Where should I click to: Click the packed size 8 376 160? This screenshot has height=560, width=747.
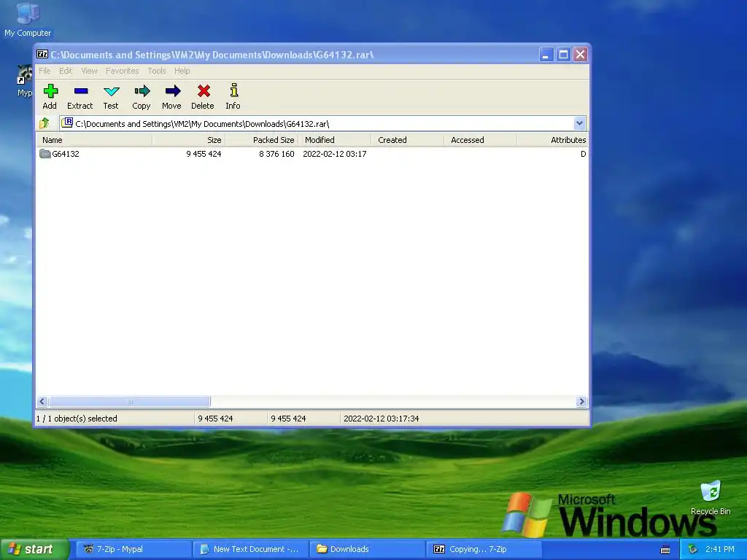point(276,154)
